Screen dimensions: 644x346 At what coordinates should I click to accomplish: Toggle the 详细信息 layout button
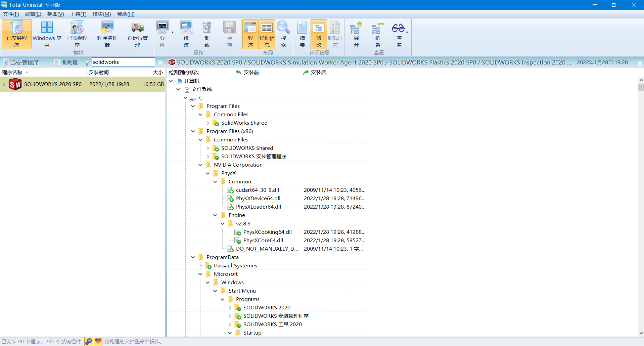click(x=267, y=34)
